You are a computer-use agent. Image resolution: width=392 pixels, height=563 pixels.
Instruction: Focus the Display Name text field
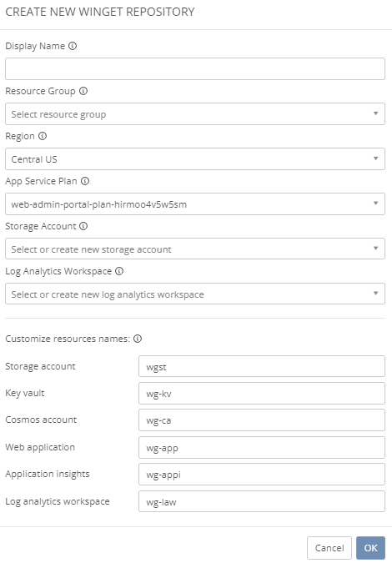pyautogui.click(x=195, y=69)
